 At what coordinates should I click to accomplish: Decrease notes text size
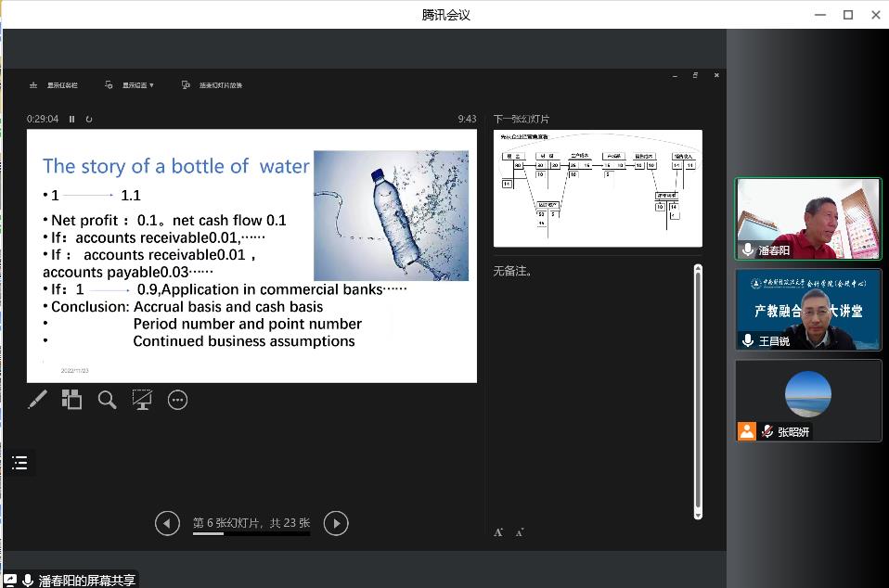tap(519, 531)
